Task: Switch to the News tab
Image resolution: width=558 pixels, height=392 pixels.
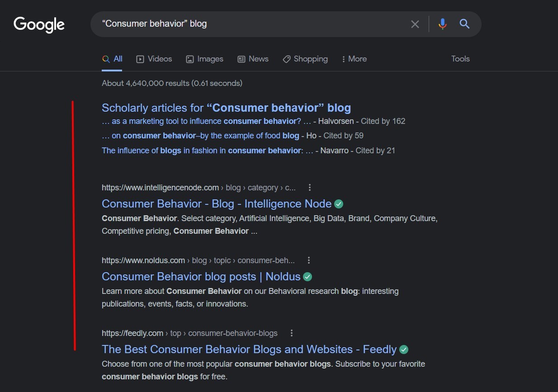Action: click(x=258, y=59)
